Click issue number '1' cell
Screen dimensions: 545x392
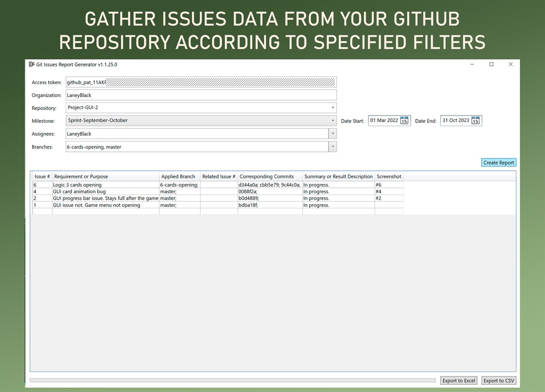(x=42, y=205)
